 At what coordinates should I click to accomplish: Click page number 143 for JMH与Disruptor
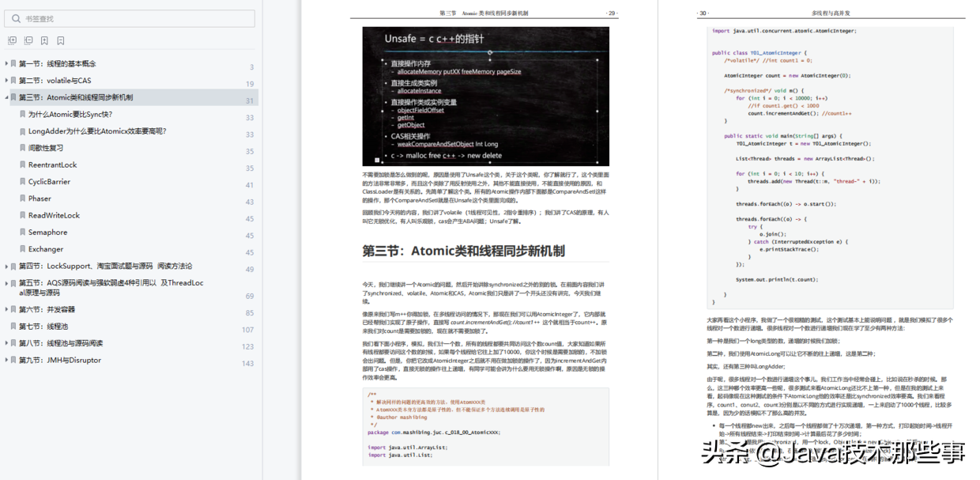248,364
